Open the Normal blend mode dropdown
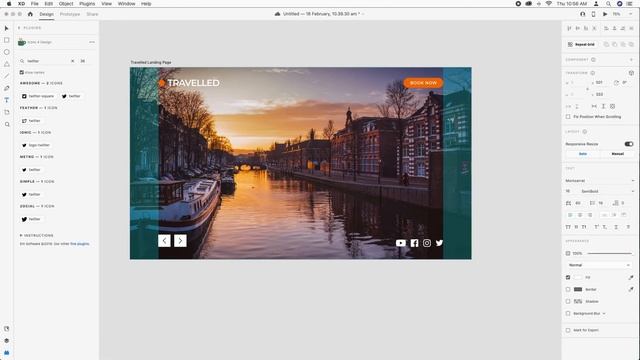Screen dimensions: 640x360 tap(599, 265)
